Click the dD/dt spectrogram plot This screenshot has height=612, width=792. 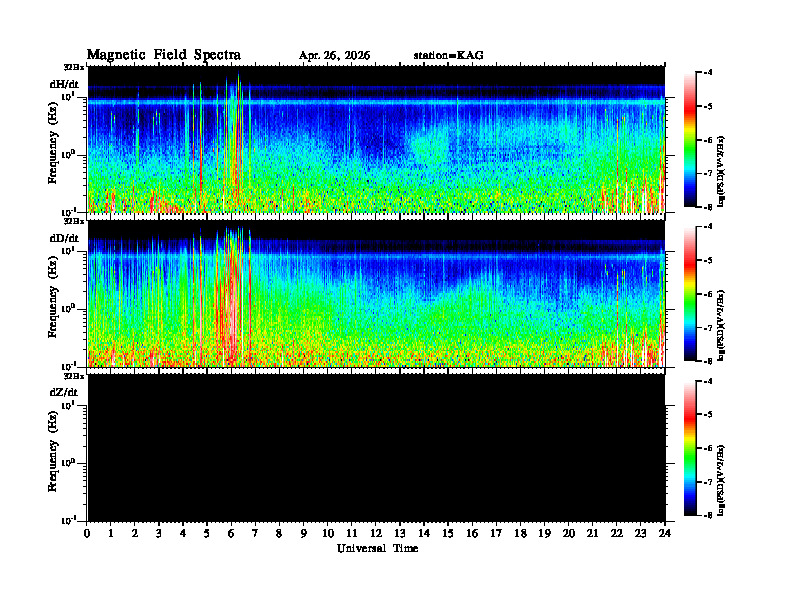pyautogui.click(x=376, y=294)
